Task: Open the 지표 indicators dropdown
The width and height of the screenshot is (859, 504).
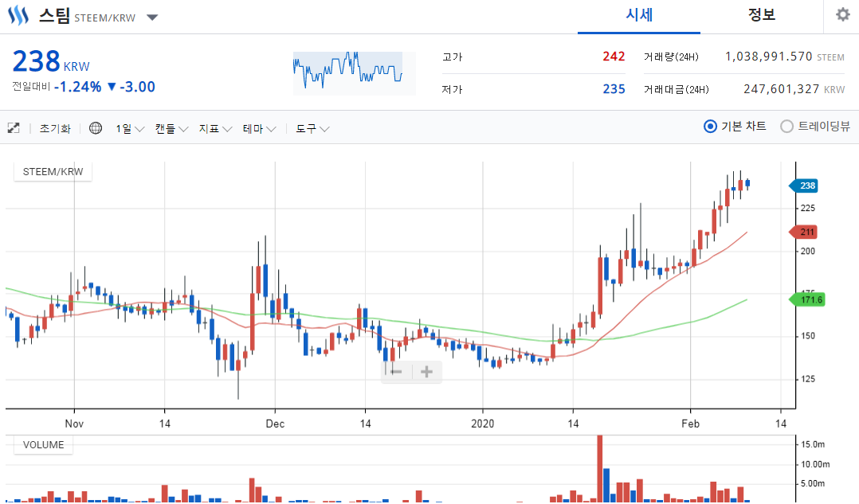Action: coord(215,129)
